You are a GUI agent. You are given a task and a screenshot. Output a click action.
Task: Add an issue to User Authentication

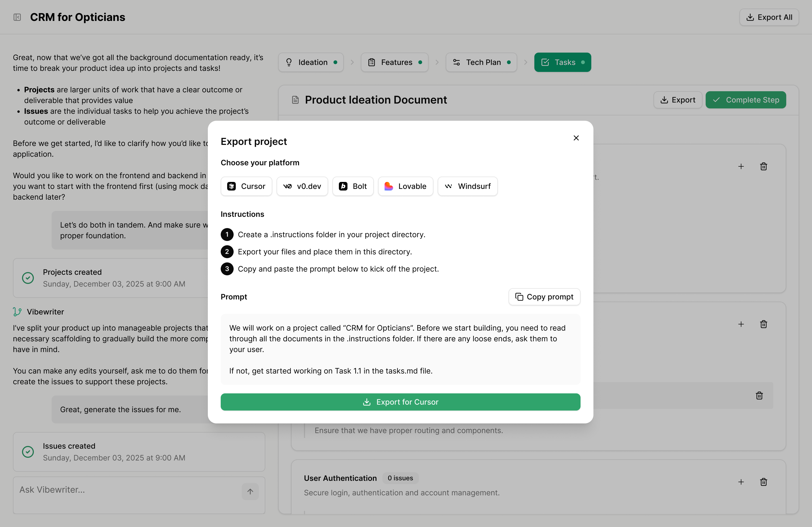click(741, 482)
